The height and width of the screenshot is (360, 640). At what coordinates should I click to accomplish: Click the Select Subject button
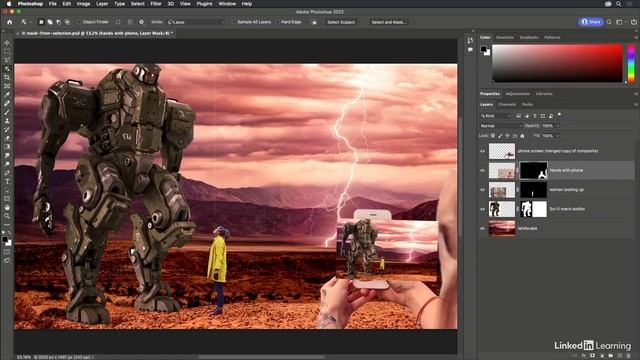click(x=341, y=22)
